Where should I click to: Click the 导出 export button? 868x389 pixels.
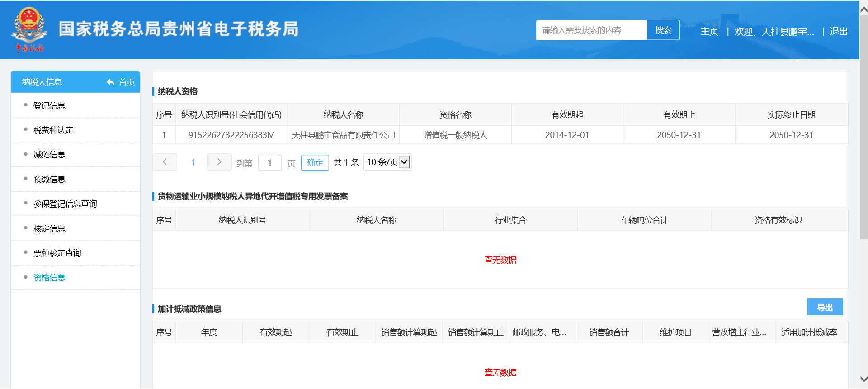825,307
